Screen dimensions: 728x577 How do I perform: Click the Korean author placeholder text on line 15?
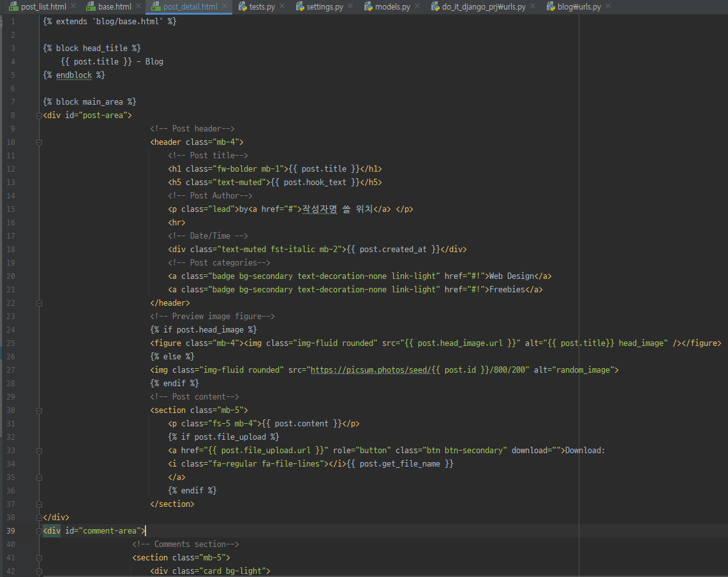[338, 209]
